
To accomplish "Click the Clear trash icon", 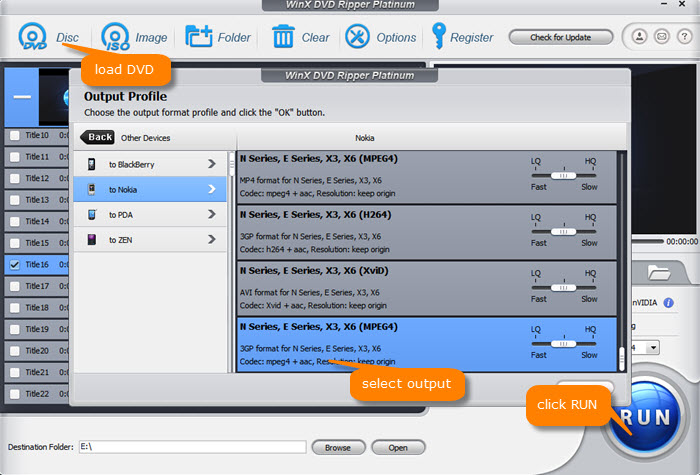I will pyautogui.click(x=283, y=37).
